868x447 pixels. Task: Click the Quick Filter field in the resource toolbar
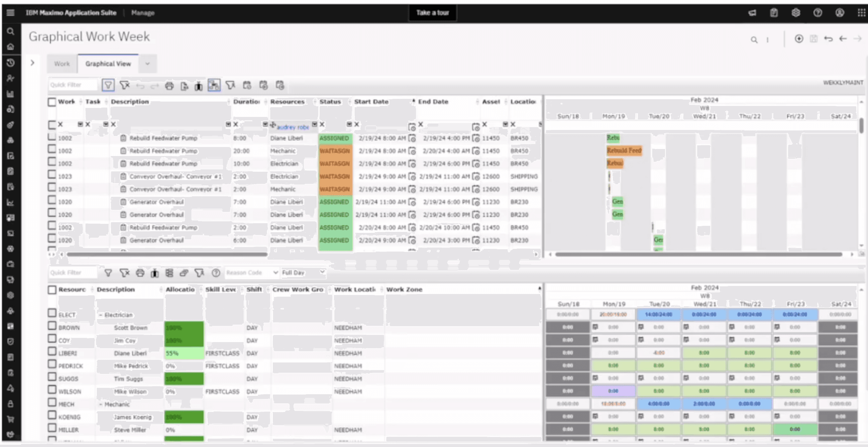coord(73,272)
